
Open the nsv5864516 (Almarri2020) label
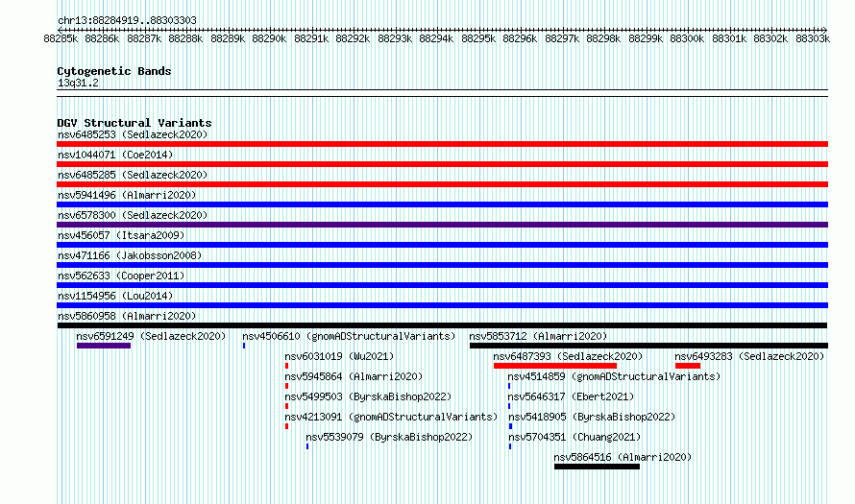pyautogui.click(x=623, y=457)
